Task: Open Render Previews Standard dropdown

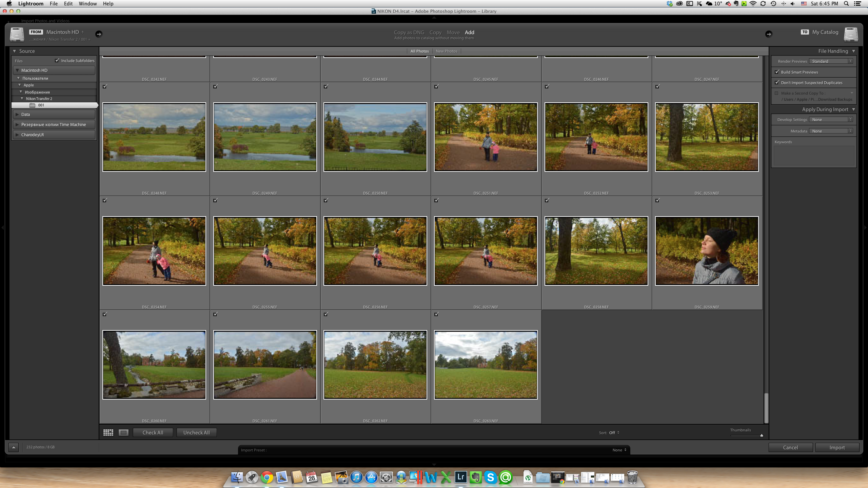Action: click(831, 61)
